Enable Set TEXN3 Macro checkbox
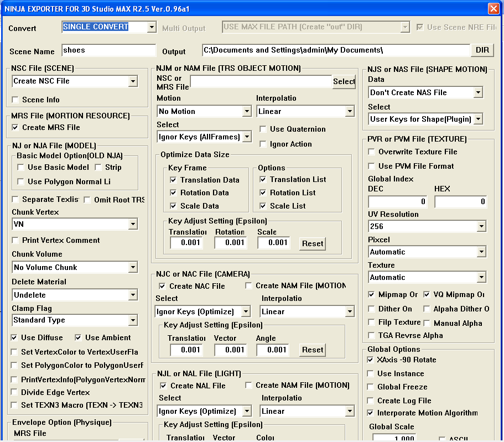 pos(14,405)
